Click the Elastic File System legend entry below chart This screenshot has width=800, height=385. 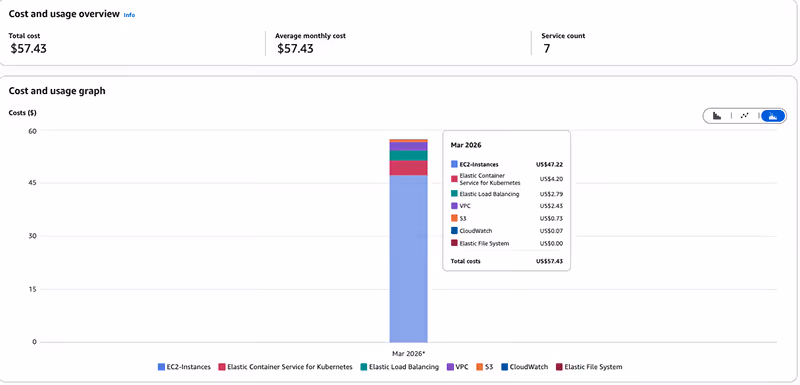(589, 367)
